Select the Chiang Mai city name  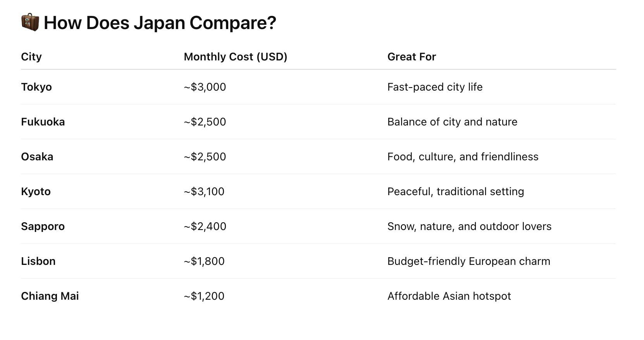click(x=50, y=296)
